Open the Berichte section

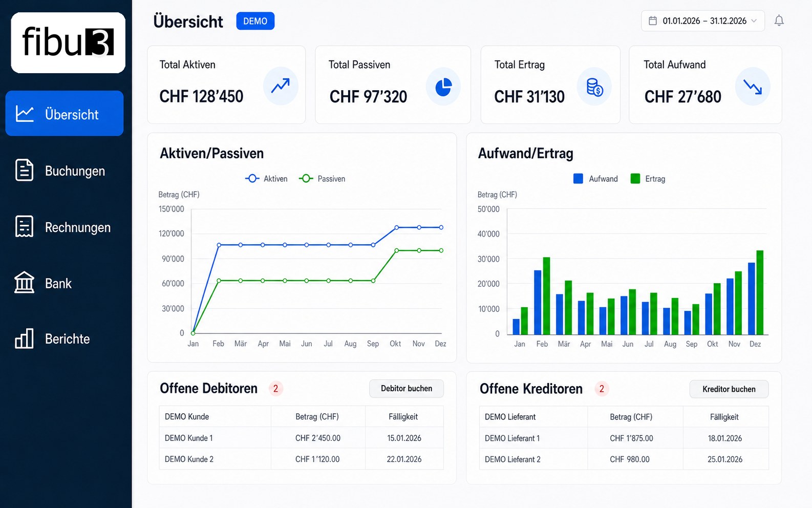tap(65, 339)
